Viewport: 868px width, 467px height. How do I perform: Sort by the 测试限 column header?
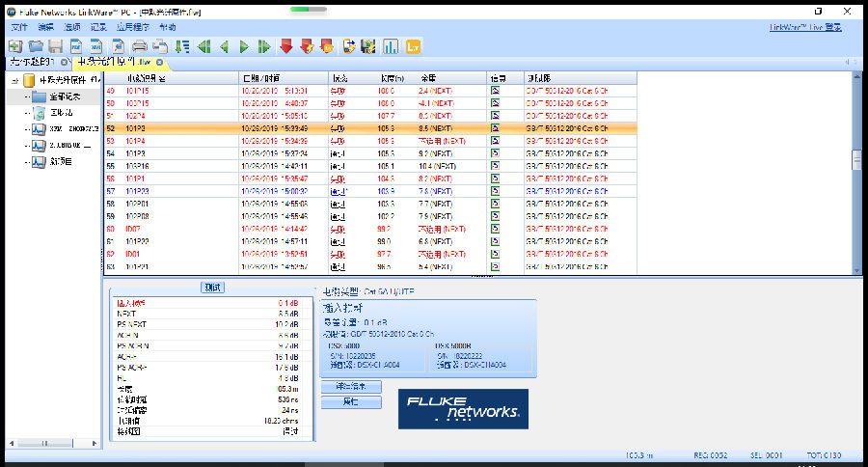[581, 78]
